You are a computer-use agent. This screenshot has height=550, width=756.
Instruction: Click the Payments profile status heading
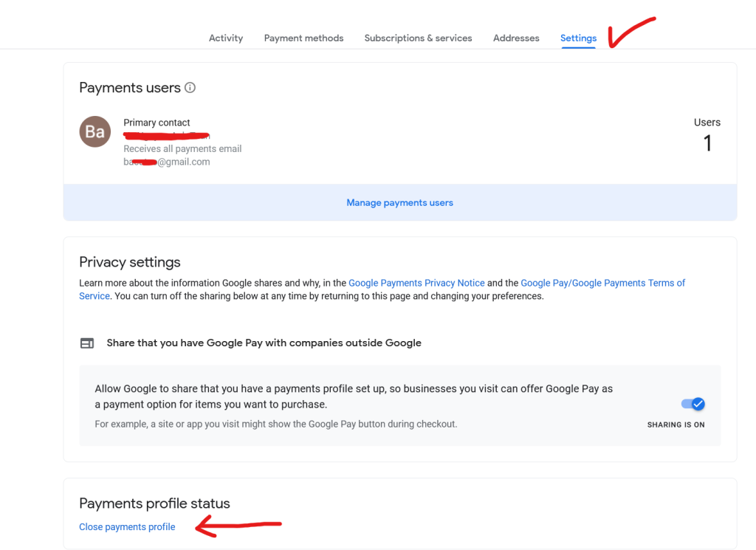point(154,503)
